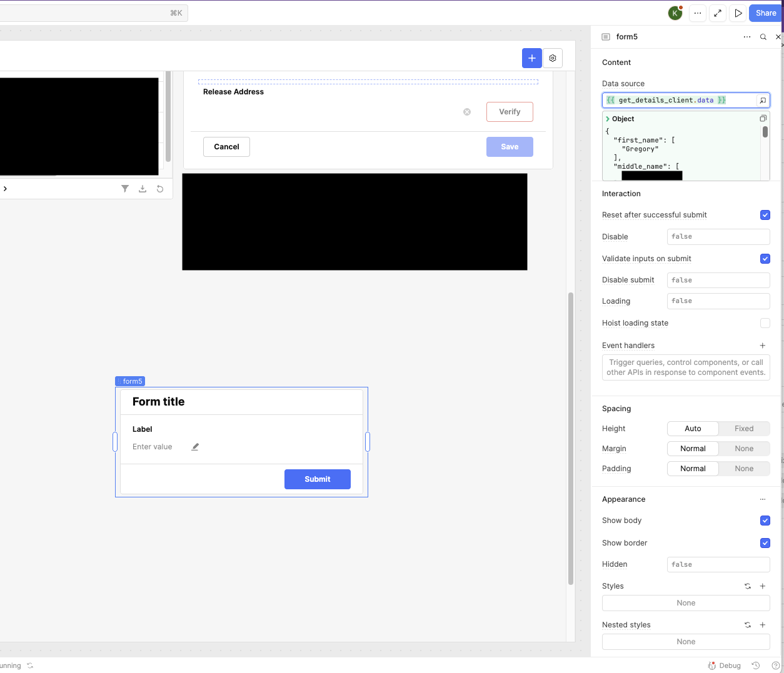Click the blue plus add component button
Screen dimensions: 784x673
coord(531,58)
